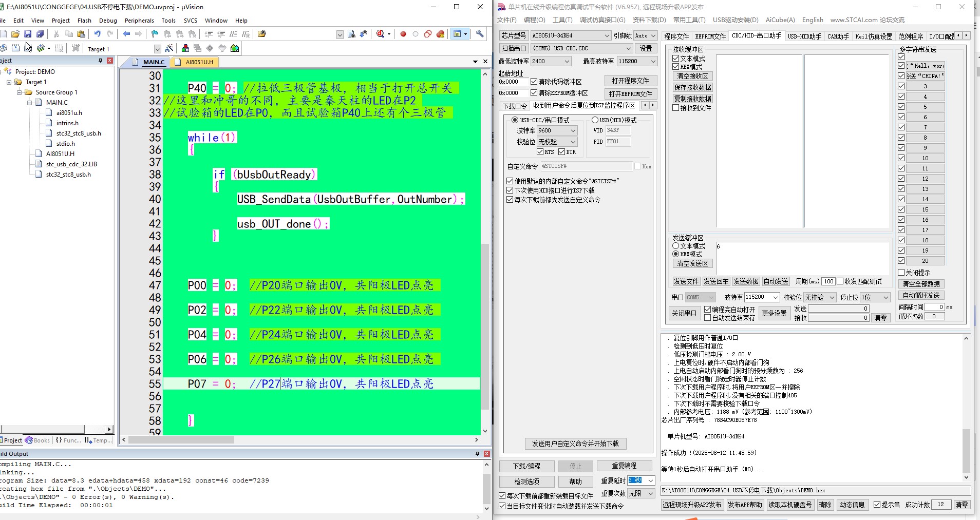Viewport: 980px width, 520px height.
Task: Indent the selected lines icon
Action: coord(209,34)
